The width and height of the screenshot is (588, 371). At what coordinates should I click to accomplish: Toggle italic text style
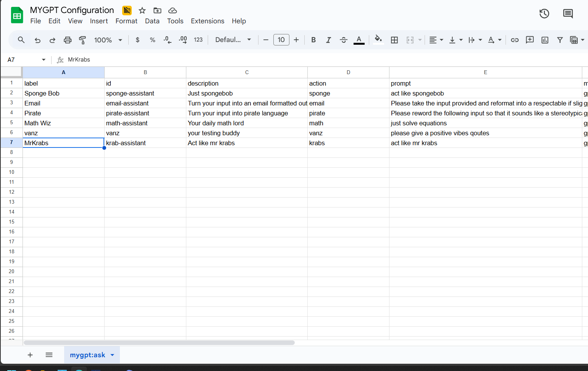[328, 40]
